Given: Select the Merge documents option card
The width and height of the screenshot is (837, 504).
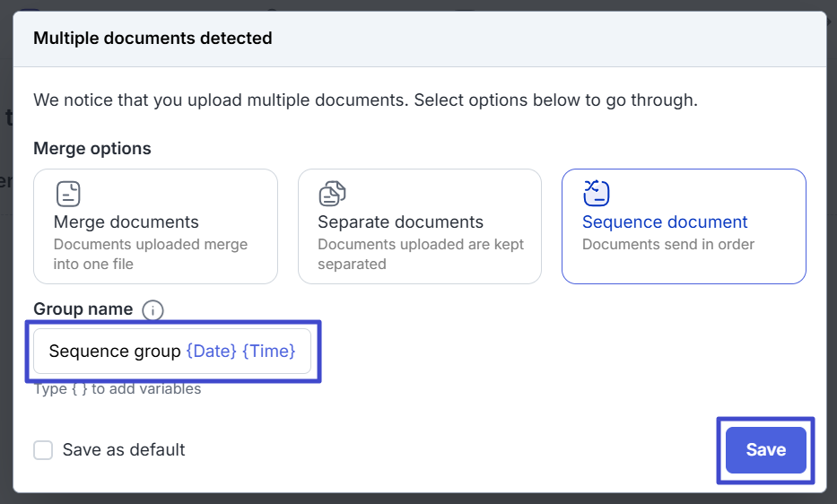Looking at the screenshot, I should [x=155, y=227].
